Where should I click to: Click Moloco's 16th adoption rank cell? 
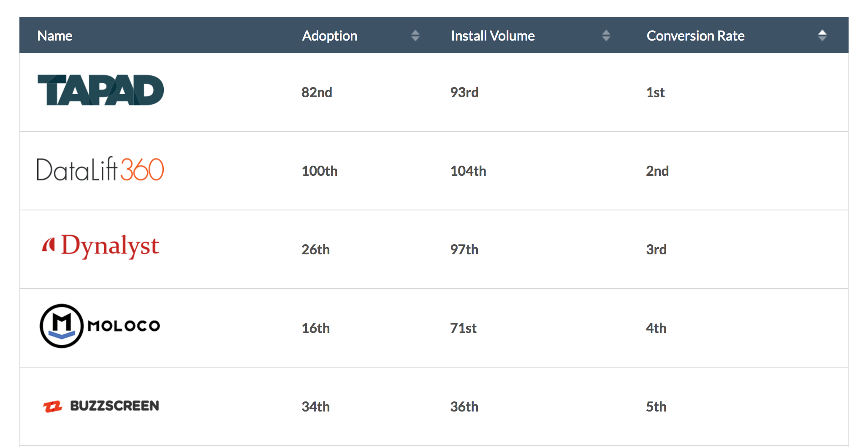[x=315, y=328]
